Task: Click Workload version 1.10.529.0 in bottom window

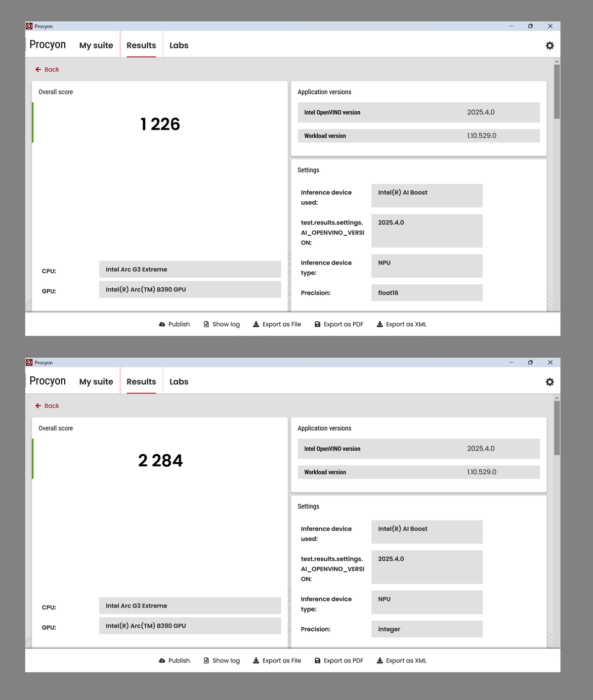Action: [x=419, y=472]
